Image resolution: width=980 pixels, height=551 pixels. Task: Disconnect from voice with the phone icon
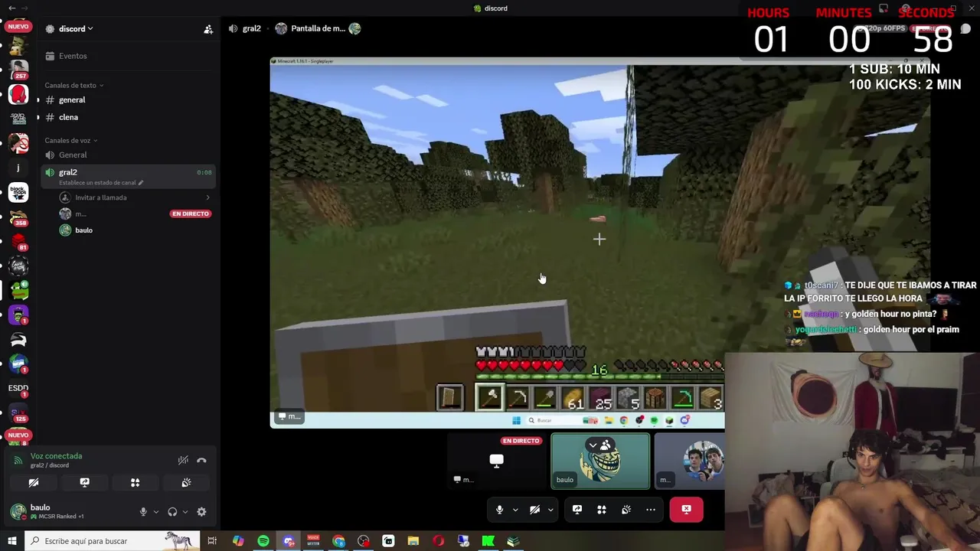pos(201,460)
